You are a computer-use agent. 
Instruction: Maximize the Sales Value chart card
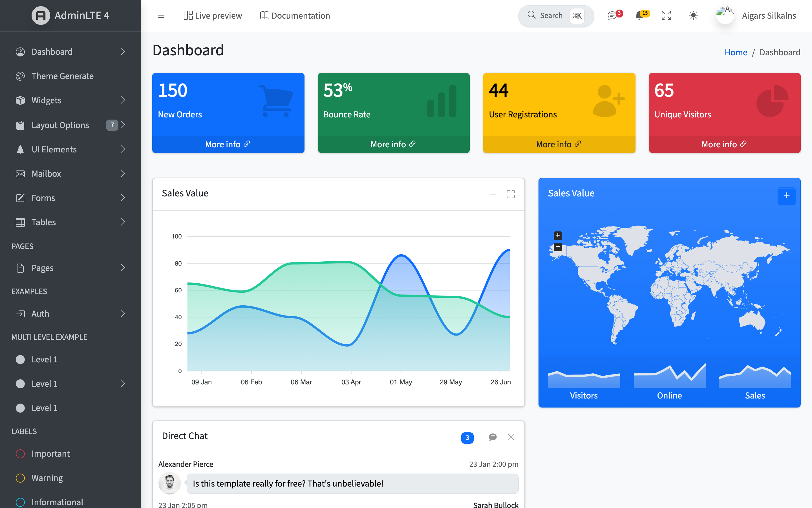pos(511,194)
